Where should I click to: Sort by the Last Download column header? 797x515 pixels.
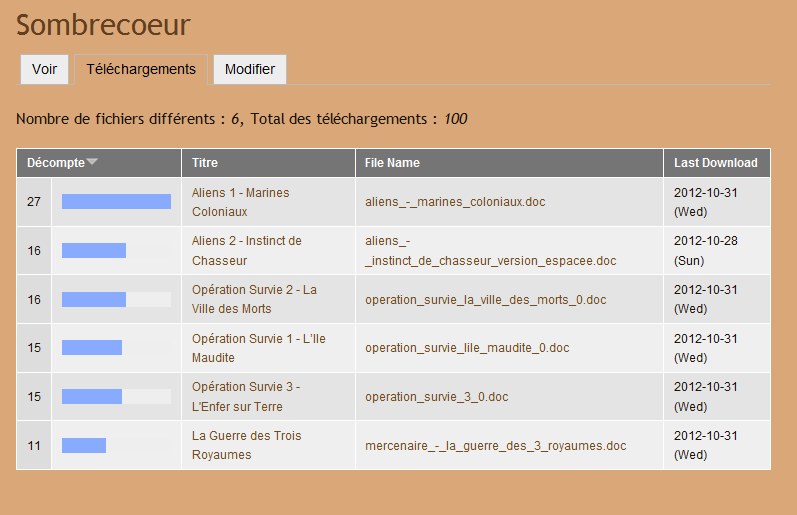coord(715,162)
